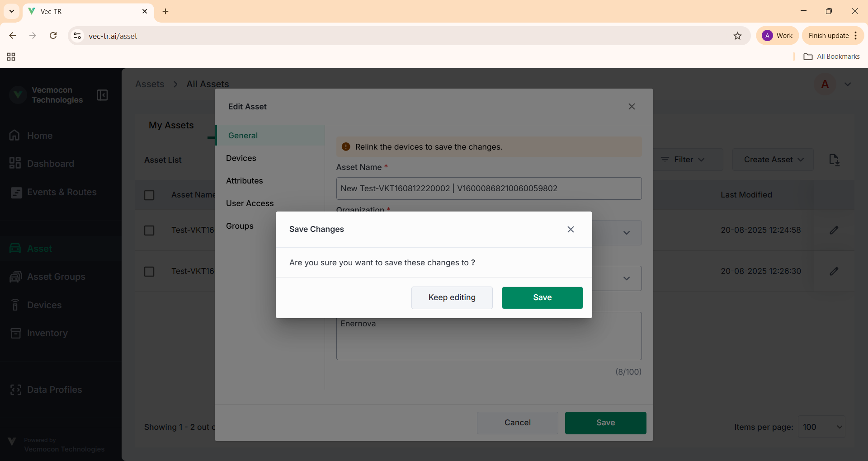Confirm Save in Save Changes dialog

coord(542,297)
